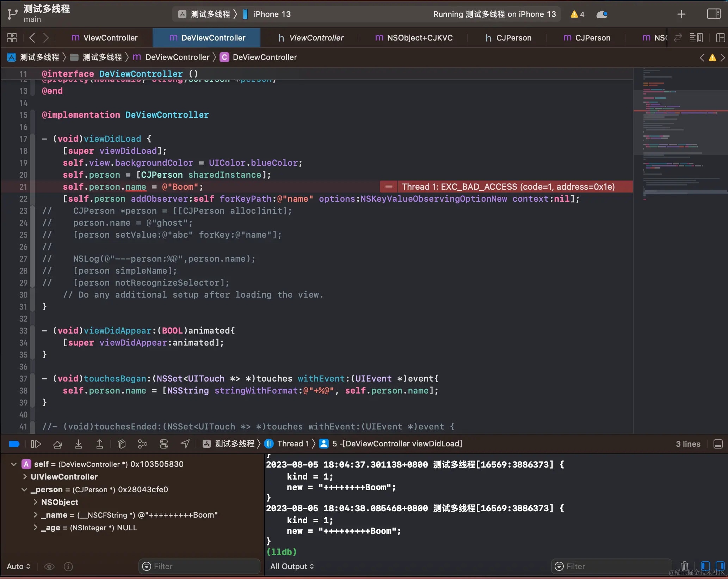Click the add (+) library button
The width and height of the screenshot is (728, 579).
681,14
